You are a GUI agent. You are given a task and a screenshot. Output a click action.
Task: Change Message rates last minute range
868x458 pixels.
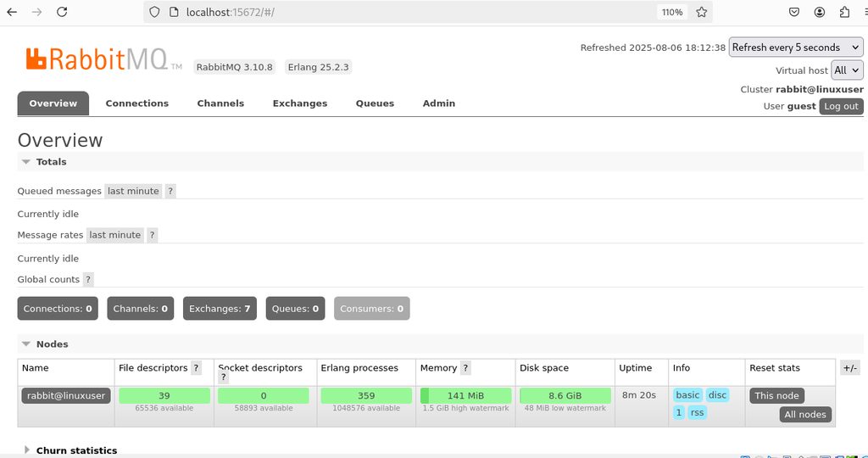114,235
